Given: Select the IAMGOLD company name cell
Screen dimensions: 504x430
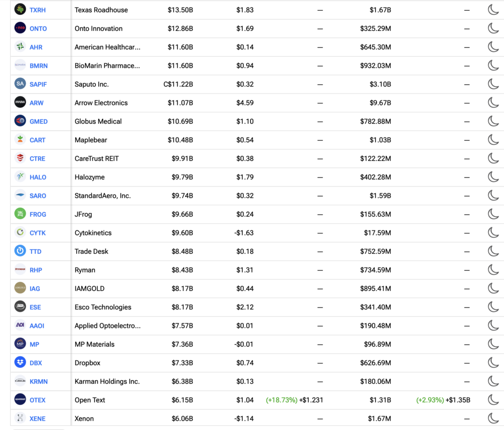Looking at the screenshot, I should click(90, 289).
